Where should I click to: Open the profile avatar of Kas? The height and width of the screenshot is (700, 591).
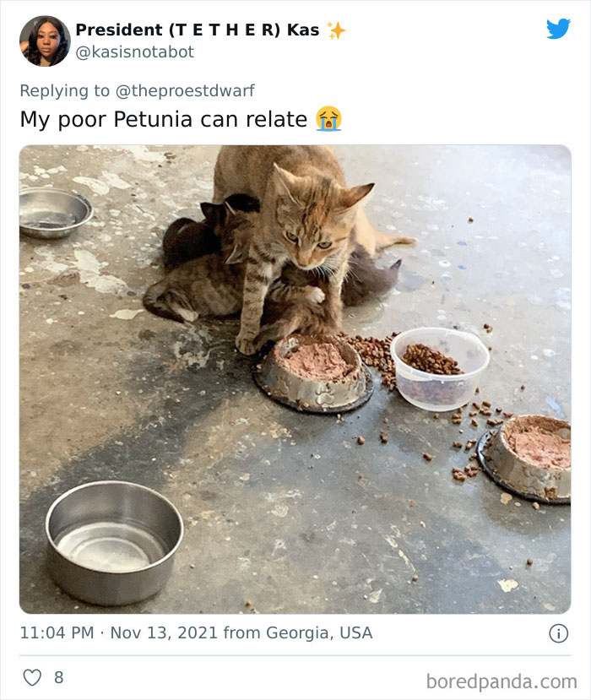[x=45, y=41]
